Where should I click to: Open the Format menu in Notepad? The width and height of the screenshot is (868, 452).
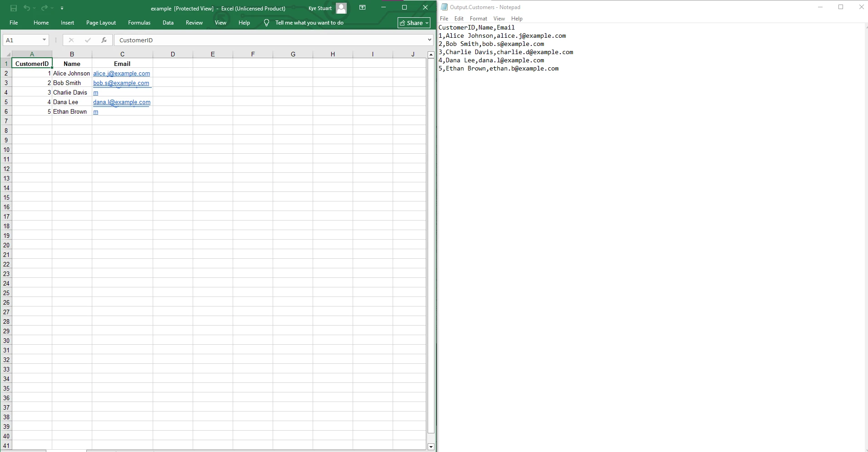(478, 19)
